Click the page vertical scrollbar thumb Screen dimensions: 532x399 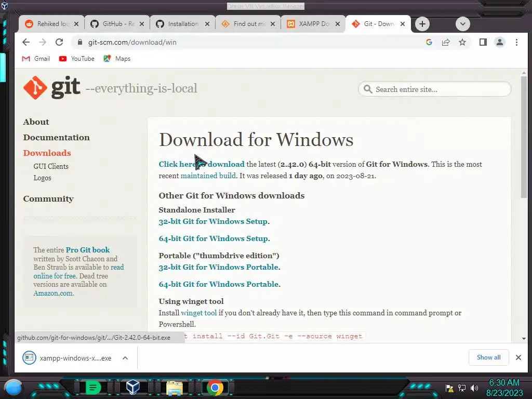524,137
